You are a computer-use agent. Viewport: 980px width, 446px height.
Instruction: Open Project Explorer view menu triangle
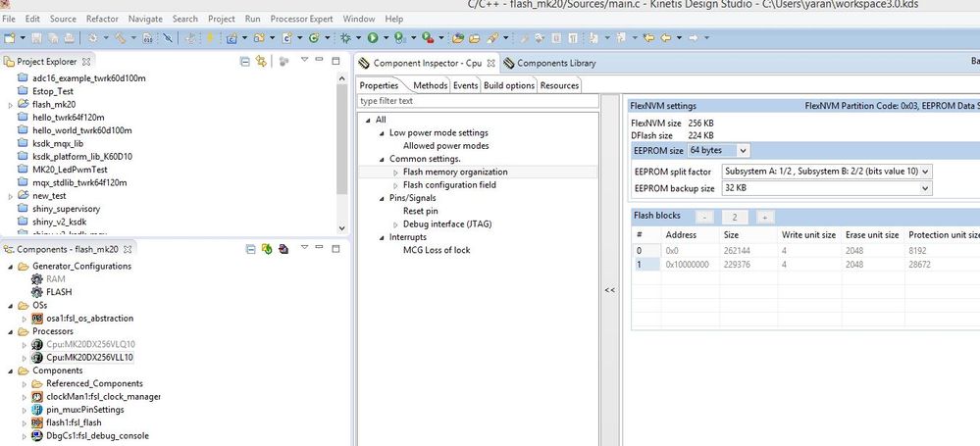pos(304,61)
